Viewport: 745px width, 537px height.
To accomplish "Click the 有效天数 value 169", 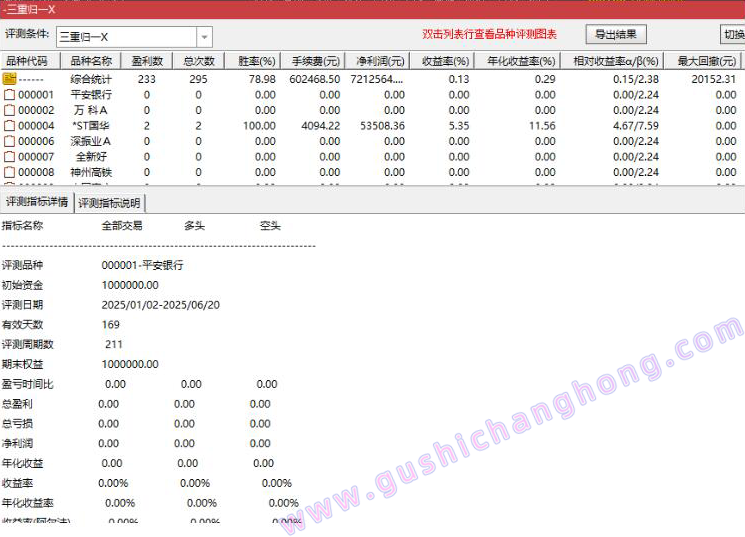I will [x=111, y=325].
